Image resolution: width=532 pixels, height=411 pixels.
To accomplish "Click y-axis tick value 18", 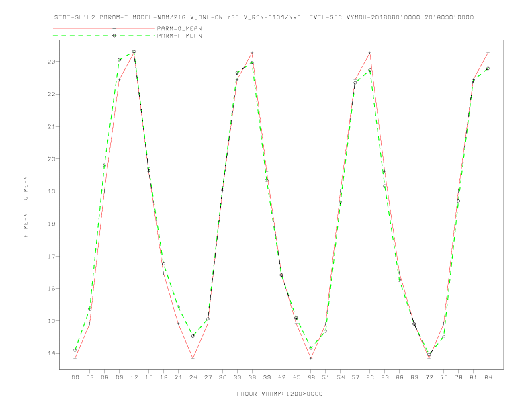I will coord(52,224).
